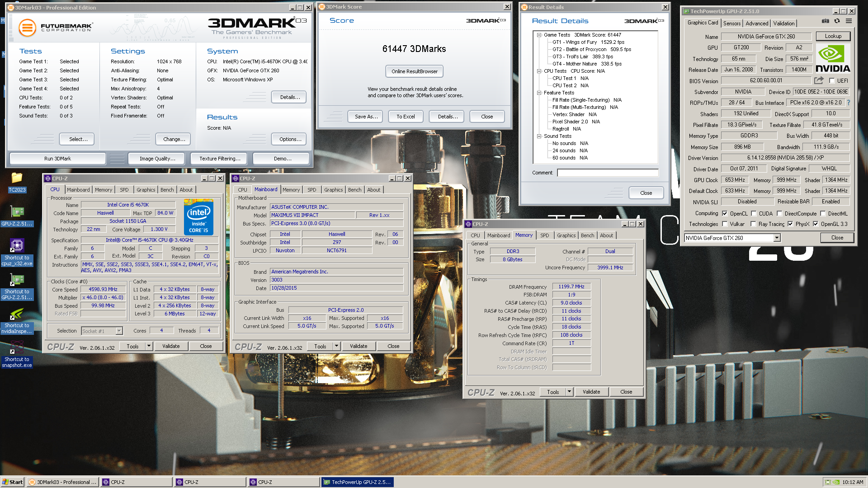Select the GPU-Z.2.51 desktop icon
Image resolution: width=868 pixels, height=488 pixels.
(17, 216)
